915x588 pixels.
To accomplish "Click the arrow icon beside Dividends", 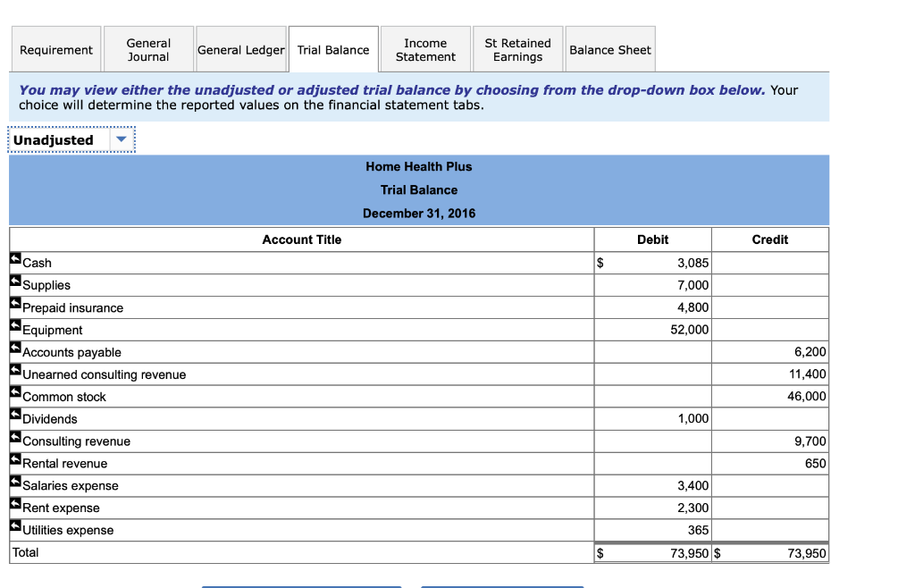I will click(x=14, y=414).
